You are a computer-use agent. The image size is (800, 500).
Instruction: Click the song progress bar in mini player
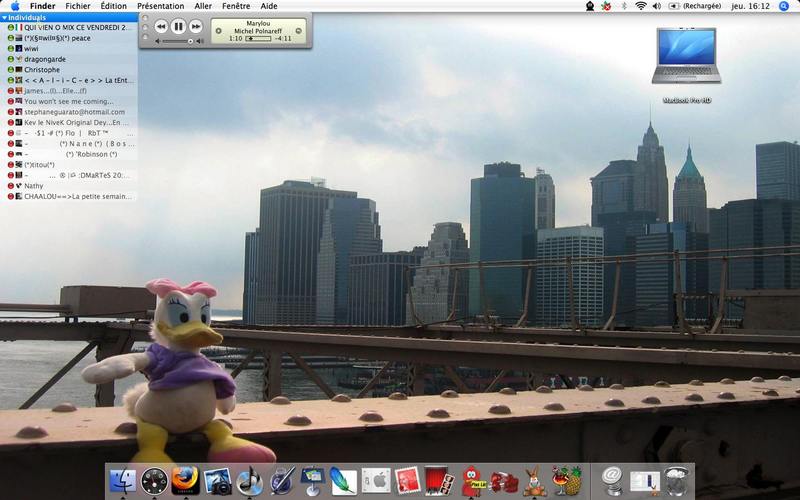tap(258, 39)
